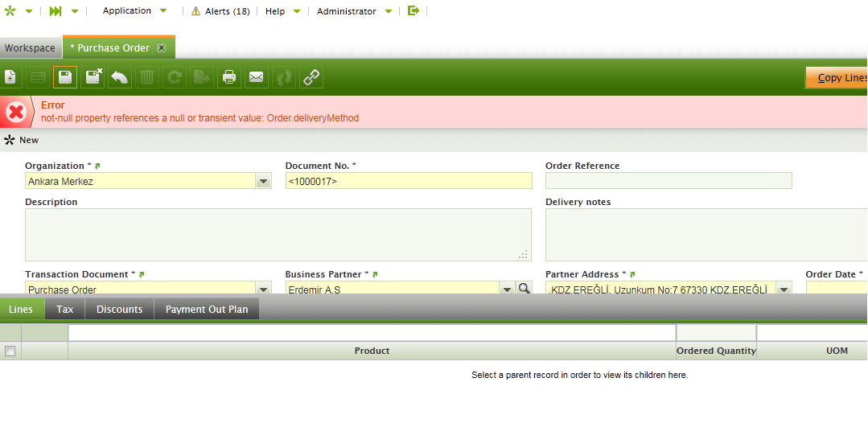Click the Product filter field

[372, 333]
